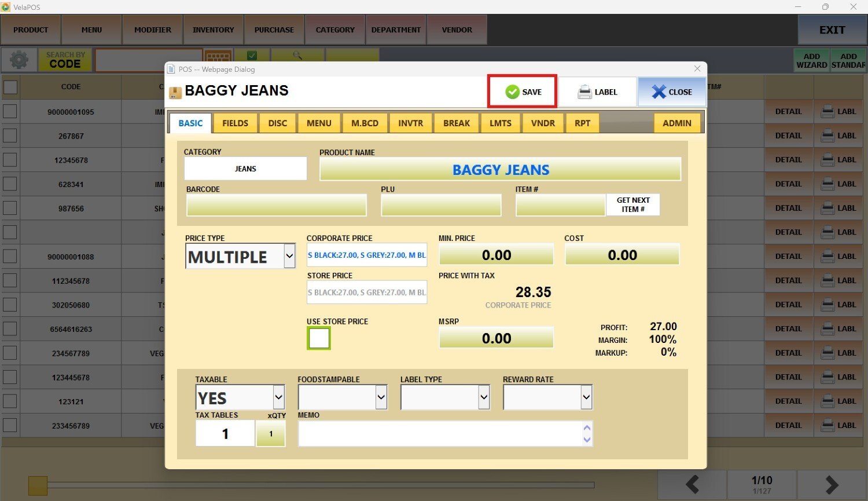Click the printer Label button in dialog
Viewport: 868px width, 501px height.
coord(597,92)
